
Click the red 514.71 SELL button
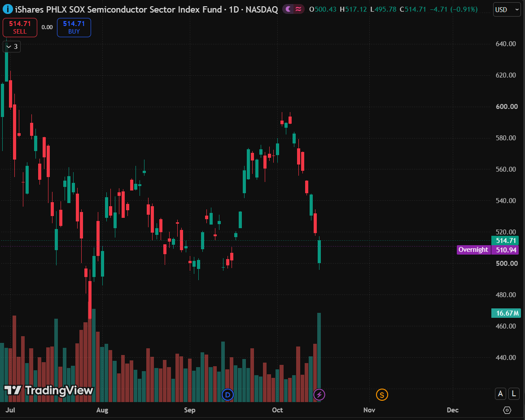click(x=20, y=27)
